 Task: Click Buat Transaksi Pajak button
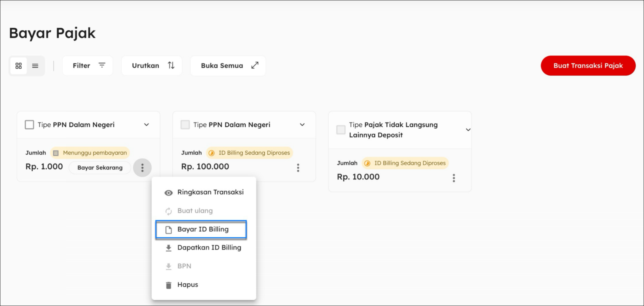point(588,66)
